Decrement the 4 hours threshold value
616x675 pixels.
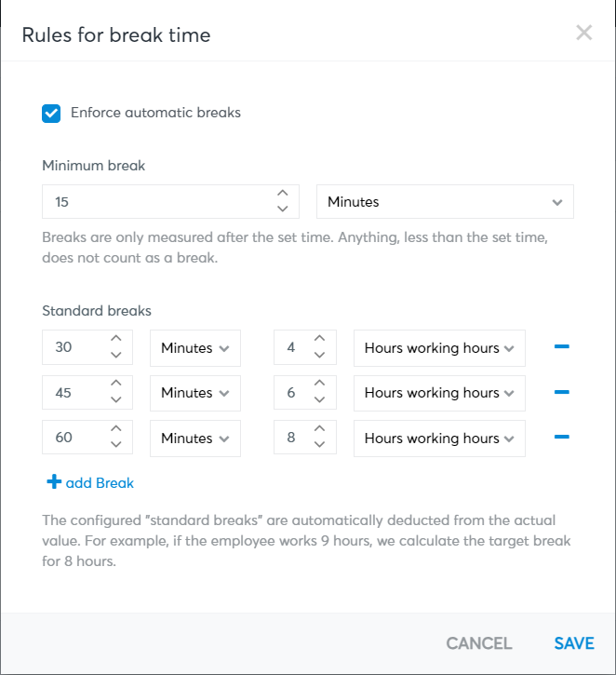319,355
